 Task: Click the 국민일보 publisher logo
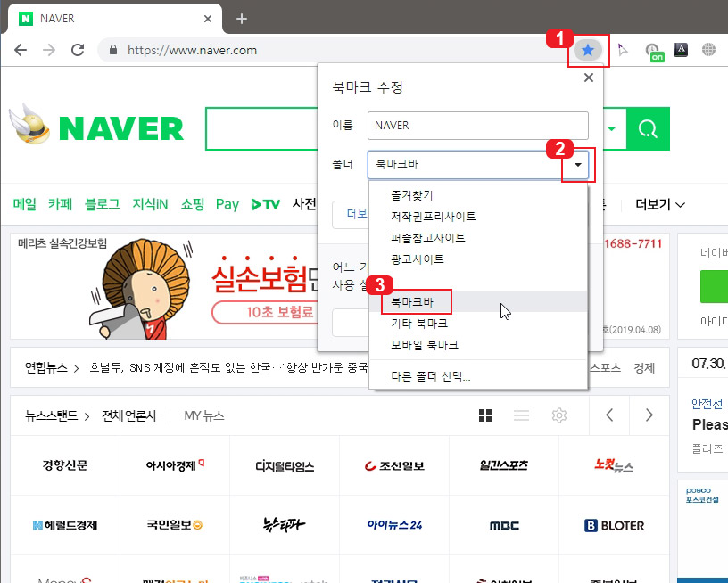(175, 525)
